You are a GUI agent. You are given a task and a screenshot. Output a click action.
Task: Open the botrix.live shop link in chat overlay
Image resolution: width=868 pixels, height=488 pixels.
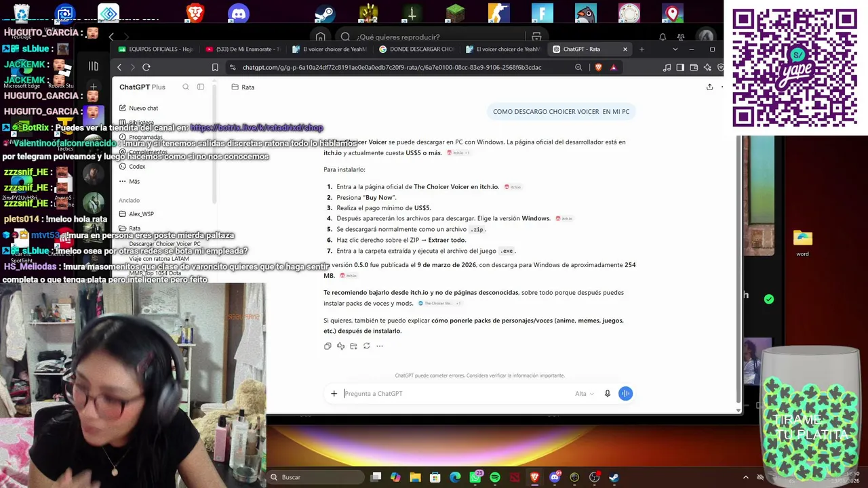pyautogui.click(x=256, y=127)
